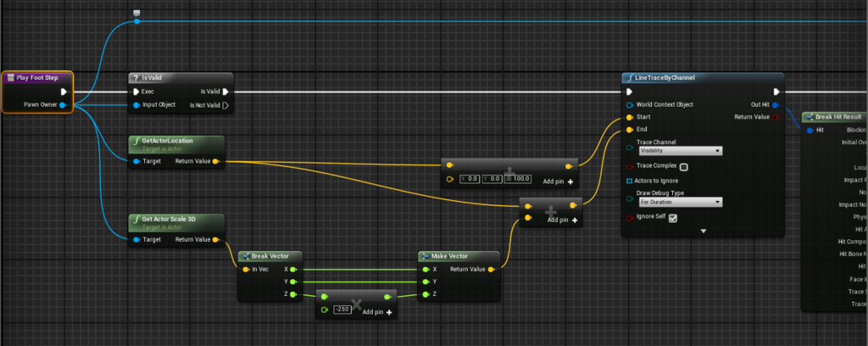Click the Z output pin on Break Vector
The width and height of the screenshot is (868, 346).
click(293, 294)
